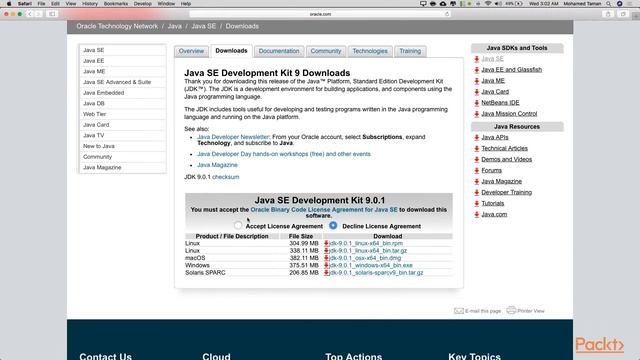Click the Safari share icon
This screenshot has width=640, height=360.
point(608,14)
